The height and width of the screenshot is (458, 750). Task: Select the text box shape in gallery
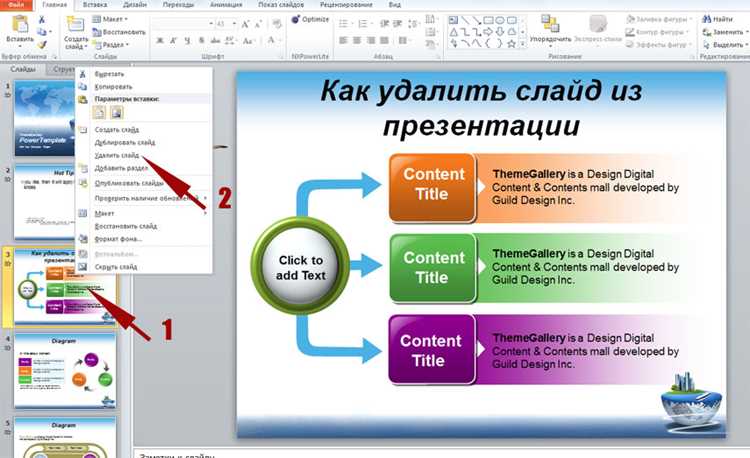click(453, 20)
